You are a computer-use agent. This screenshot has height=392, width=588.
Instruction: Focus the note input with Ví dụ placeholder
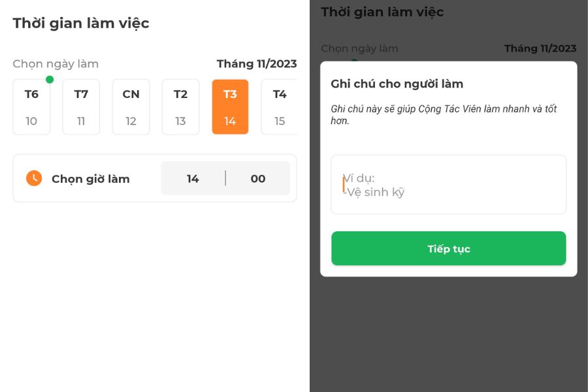coord(448,184)
